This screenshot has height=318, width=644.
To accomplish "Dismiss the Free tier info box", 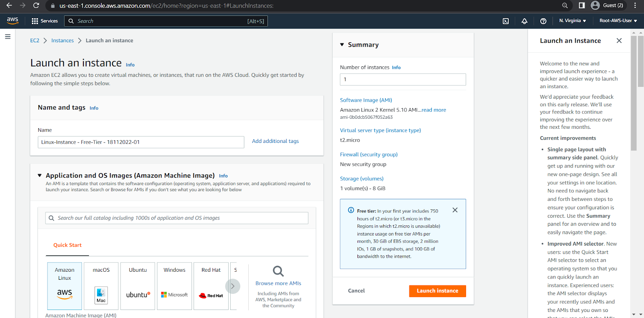I will tap(455, 210).
